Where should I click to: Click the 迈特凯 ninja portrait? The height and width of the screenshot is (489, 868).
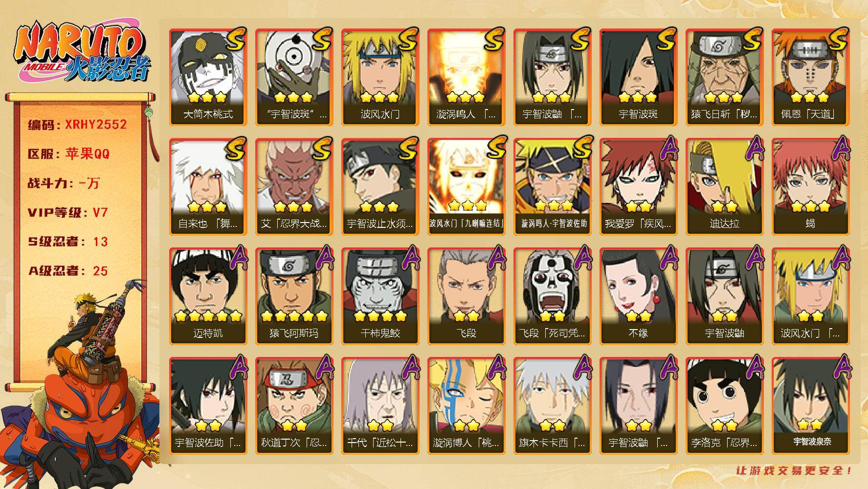tap(208, 296)
